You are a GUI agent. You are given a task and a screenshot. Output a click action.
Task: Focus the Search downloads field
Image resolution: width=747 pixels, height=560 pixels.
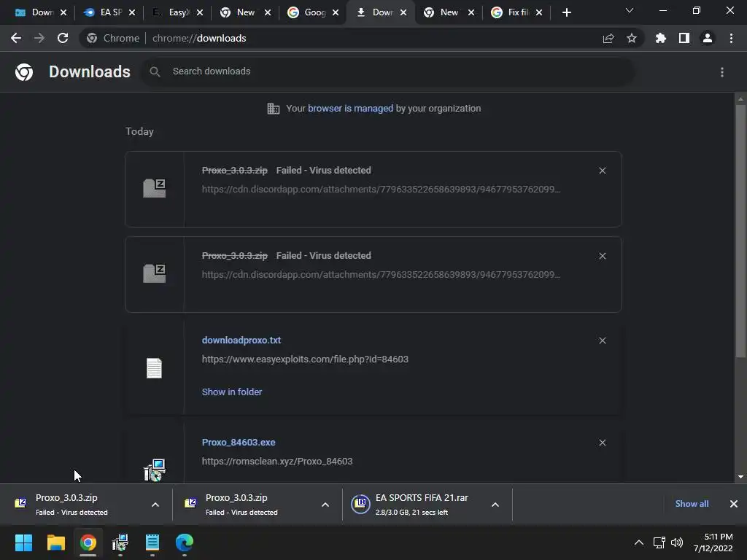coord(388,72)
